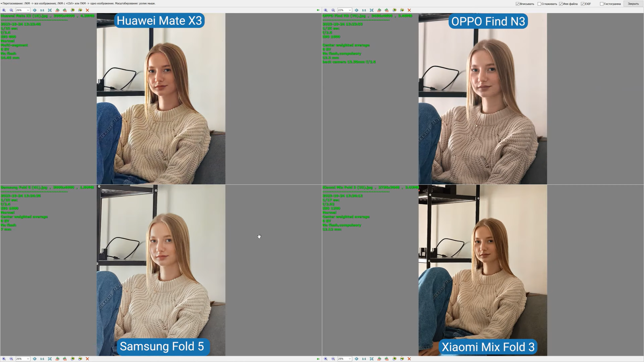Click red X in Samsung Fold 5 toolbar
Viewport: 644px width, 362px height.
[87, 359]
